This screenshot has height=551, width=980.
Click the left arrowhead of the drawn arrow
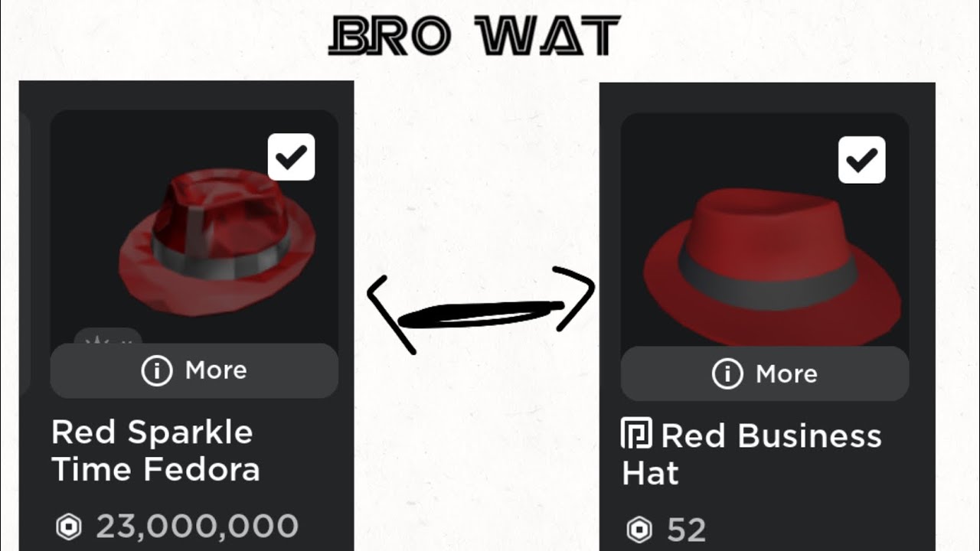390,315
